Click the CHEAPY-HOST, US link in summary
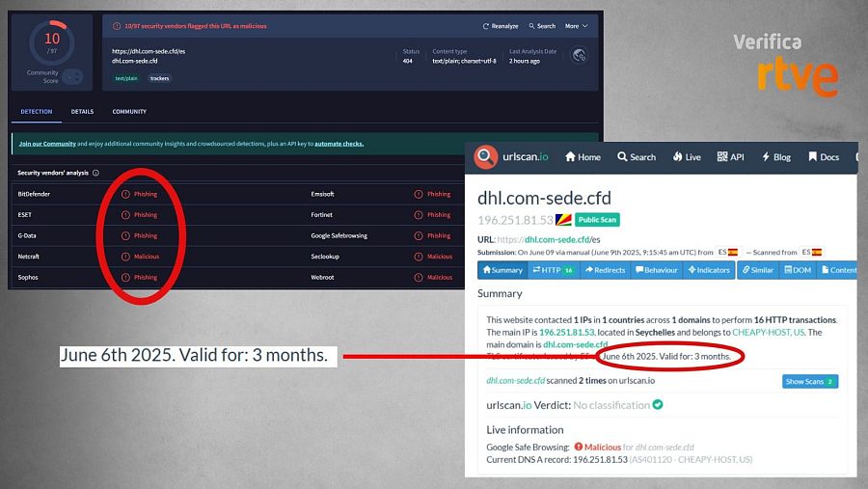This screenshot has height=489, width=868. tap(770, 332)
